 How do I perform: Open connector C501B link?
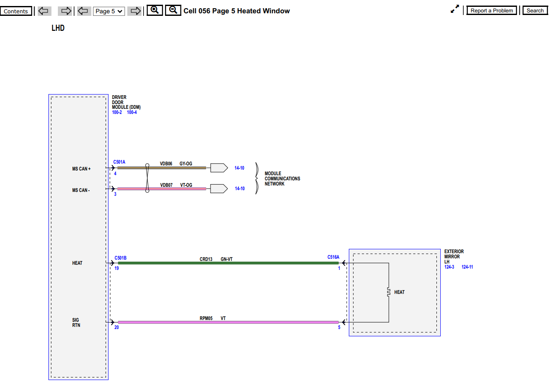(x=120, y=257)
